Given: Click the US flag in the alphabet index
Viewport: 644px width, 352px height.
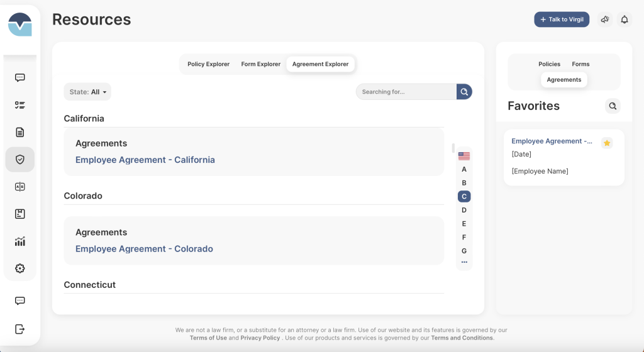Looking at the screenshot, I should point(464,156).
